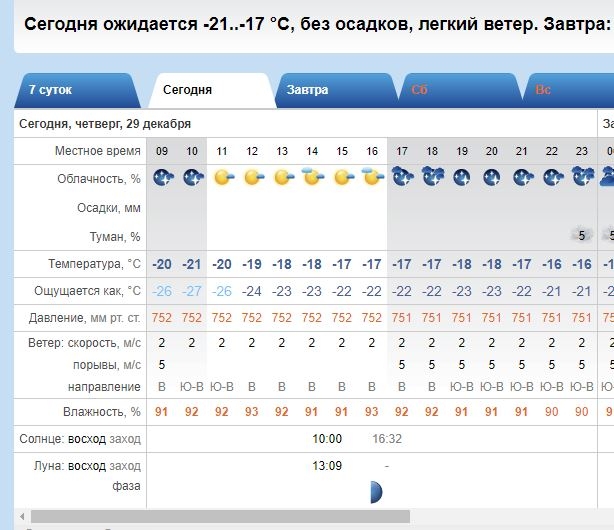Click the left arrow of horizontal scrollbar
The height and width of the screenshot is (530, 614).
tap(22, 517)
